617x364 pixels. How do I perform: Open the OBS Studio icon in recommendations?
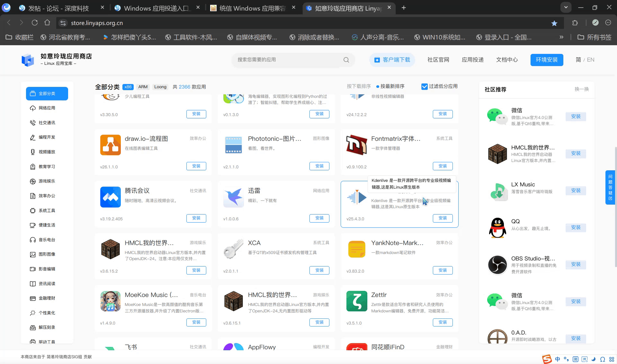coord(497,265)
